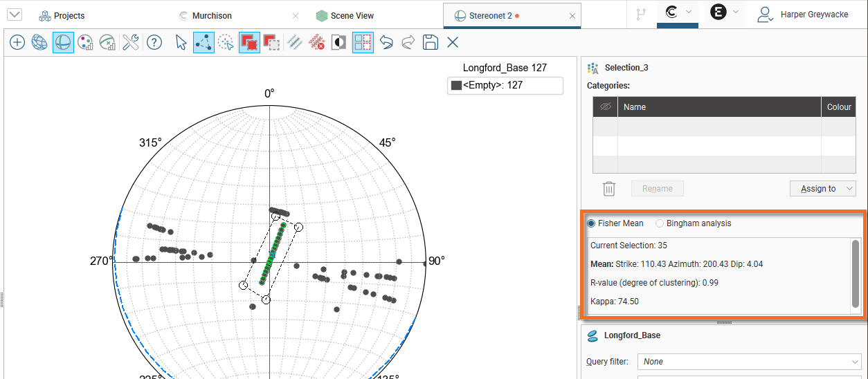Click the help question mark icon
The width and height of the screenshot is (868, 379).
tap(154, 43)
